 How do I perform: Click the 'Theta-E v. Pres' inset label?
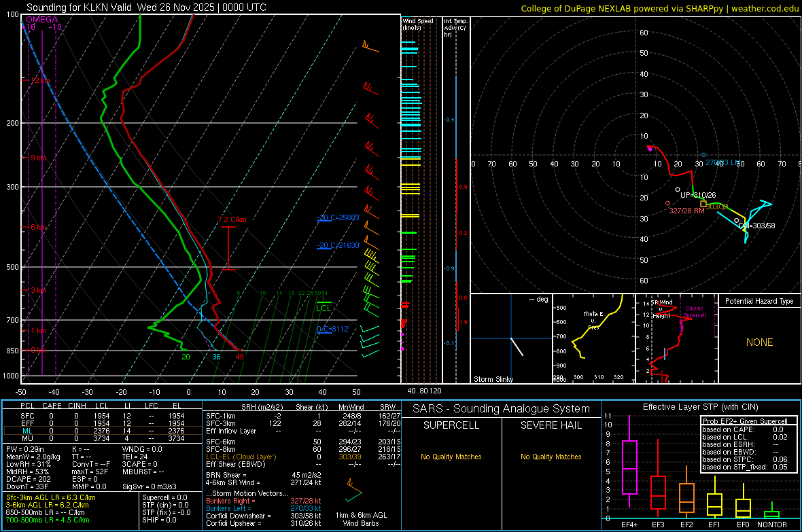593,320
